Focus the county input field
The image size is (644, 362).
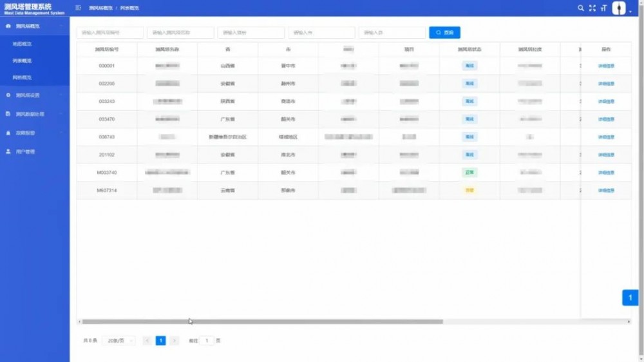[392, 32]
